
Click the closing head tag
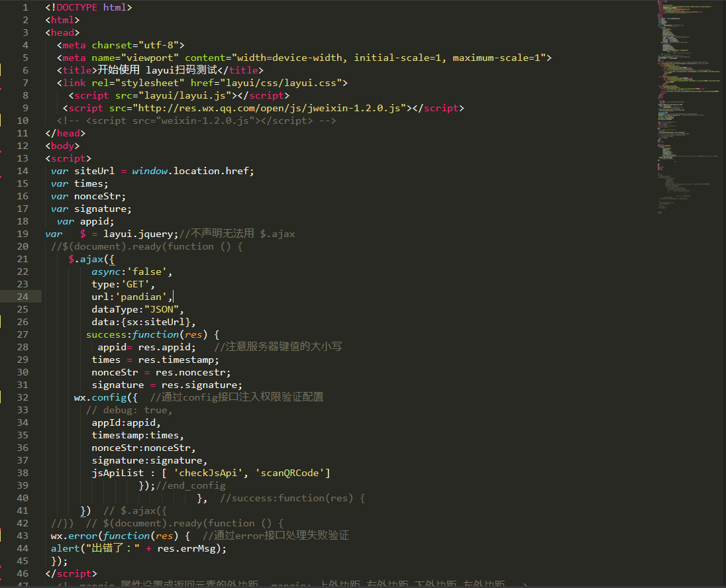[x=66, y=133]
